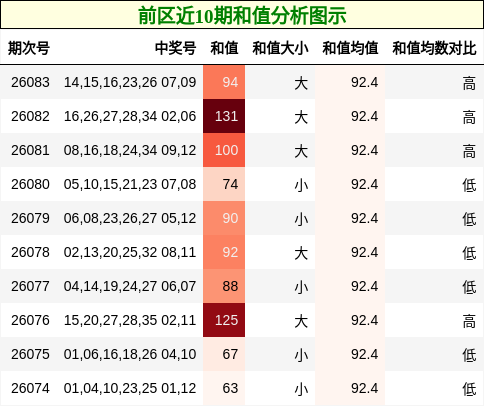This screenshot has width=484, height=406.
Task: Click the sum value cell 92
Action: click(224, 252)
